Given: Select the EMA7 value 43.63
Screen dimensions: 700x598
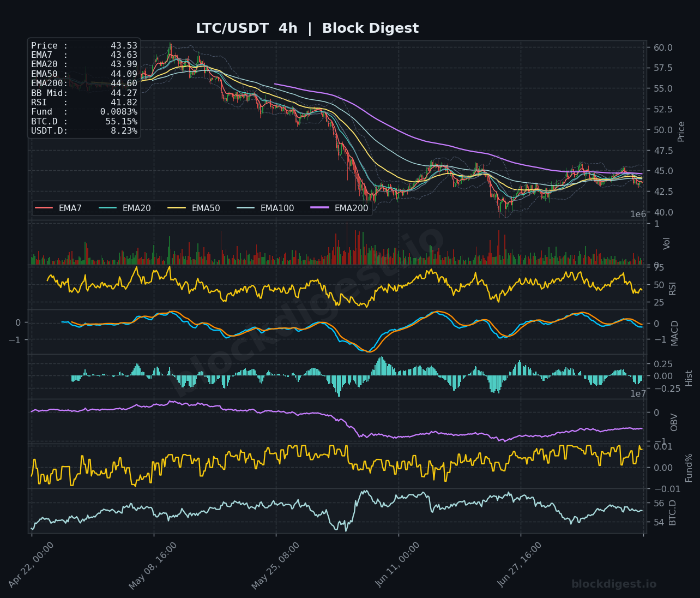Looking at the screenshot, I should coord(124,55).
